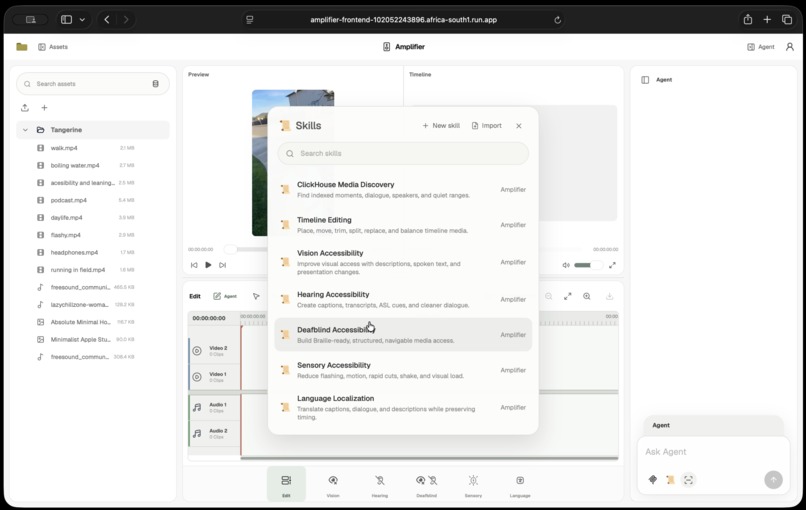Click Import in the Skills dialog

pyautogui.click(x=486, y=125)
